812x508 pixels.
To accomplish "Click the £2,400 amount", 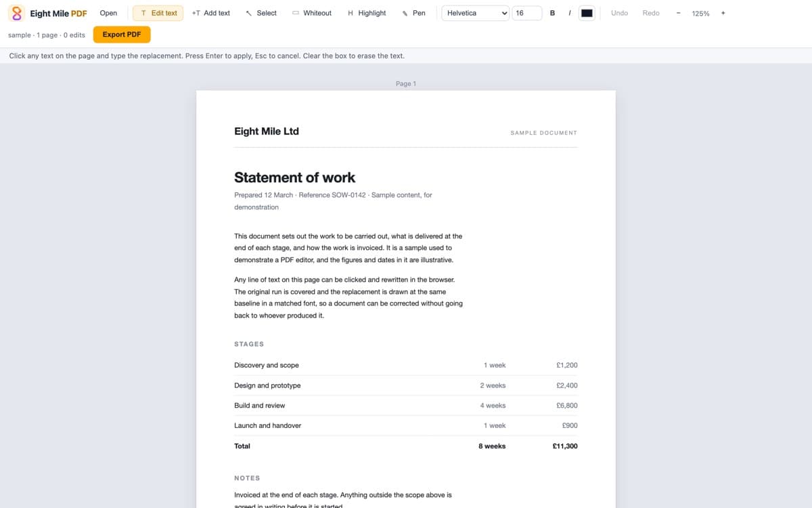I will [x=566, y=385].
